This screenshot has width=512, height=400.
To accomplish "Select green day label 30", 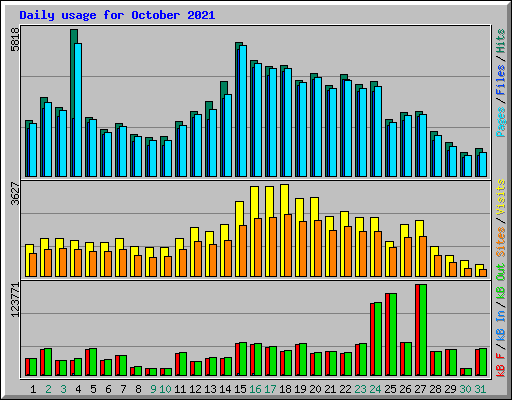I will (465, 389).
